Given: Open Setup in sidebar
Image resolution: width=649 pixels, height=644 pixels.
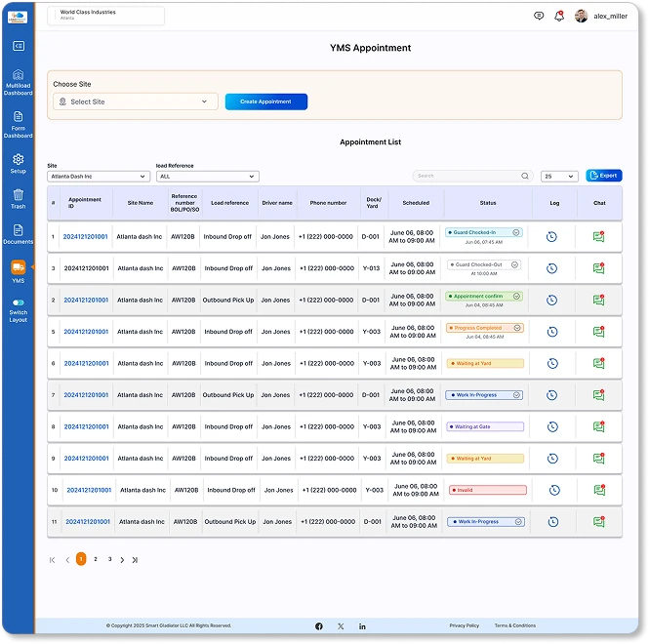Looking at the screenshot, I should pos(18,164).
